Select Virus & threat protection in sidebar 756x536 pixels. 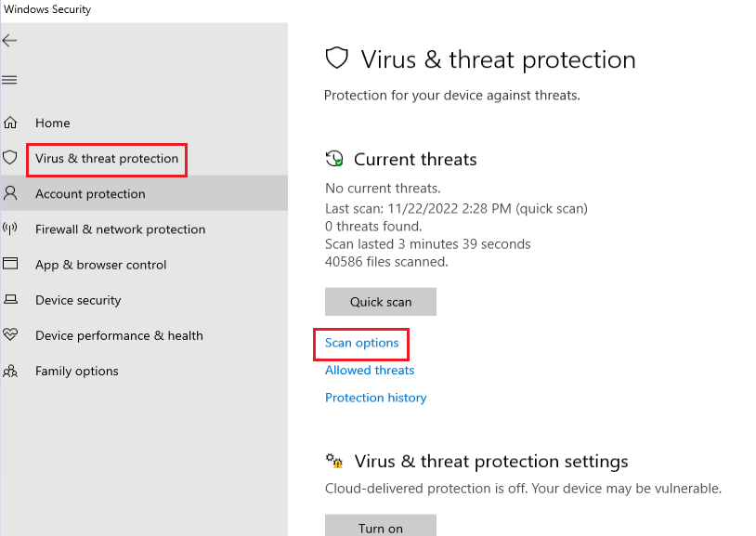click(107, 159)
